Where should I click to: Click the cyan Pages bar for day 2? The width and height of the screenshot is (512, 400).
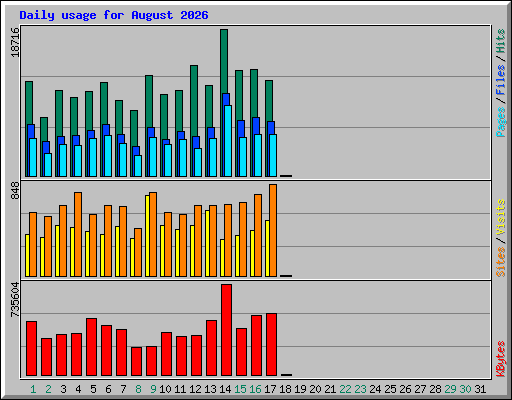[48, 165]
